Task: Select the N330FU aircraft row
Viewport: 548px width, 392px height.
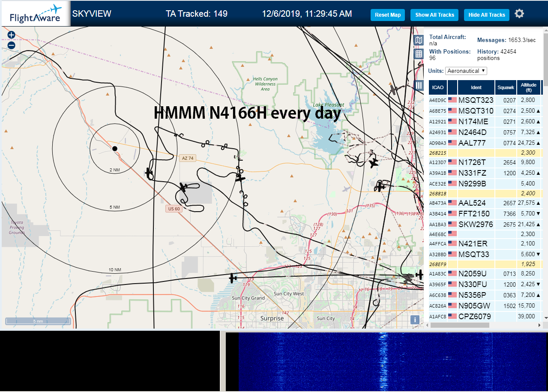Action: coord(485,284)
